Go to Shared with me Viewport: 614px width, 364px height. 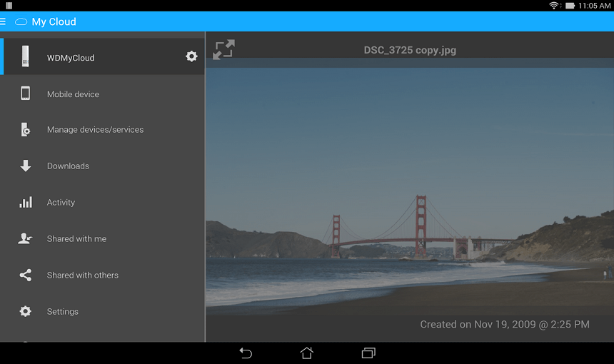coord(76,239)
